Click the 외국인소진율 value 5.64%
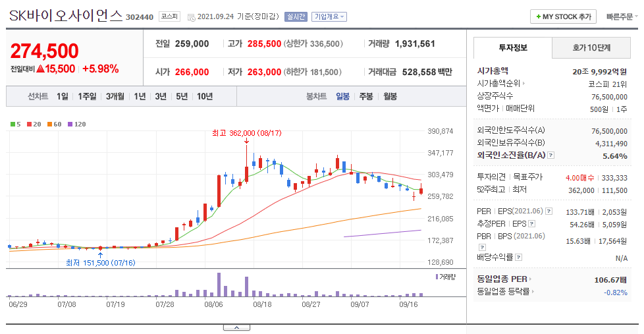 point(615,156)
